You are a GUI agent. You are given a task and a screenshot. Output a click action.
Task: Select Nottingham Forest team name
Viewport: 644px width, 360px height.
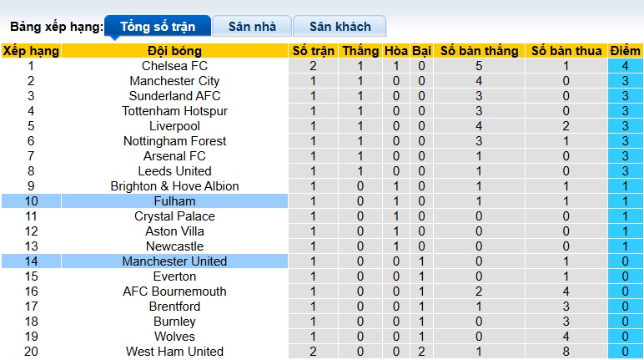174,141
